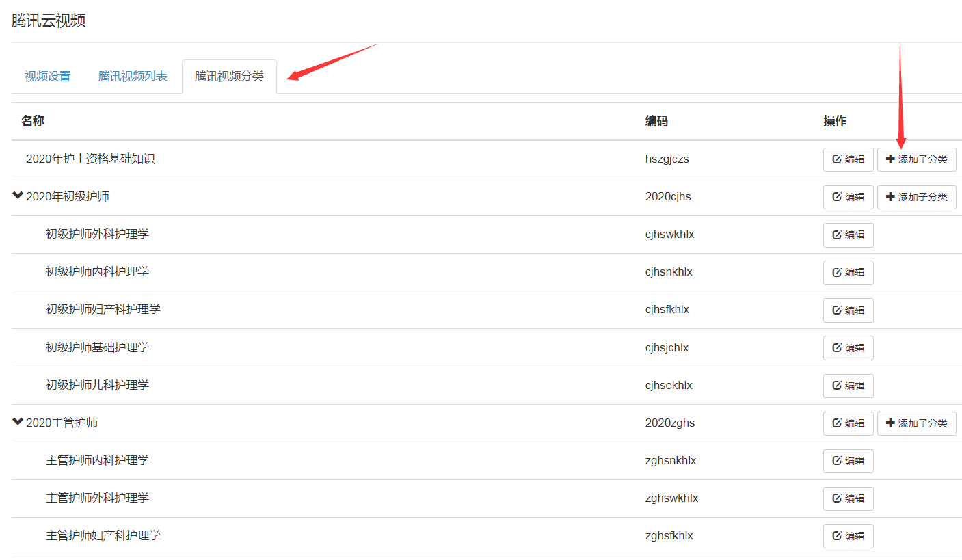Select the code cjhsjchlx
962x560 pixels.
tap(667, 347)
